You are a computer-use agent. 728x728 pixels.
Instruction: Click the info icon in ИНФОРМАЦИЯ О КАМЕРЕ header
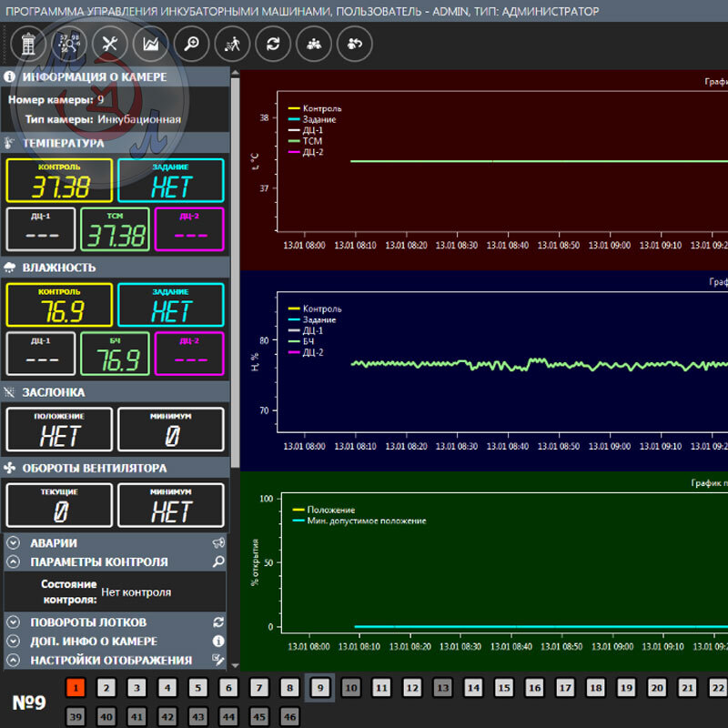tap(9, 76)
